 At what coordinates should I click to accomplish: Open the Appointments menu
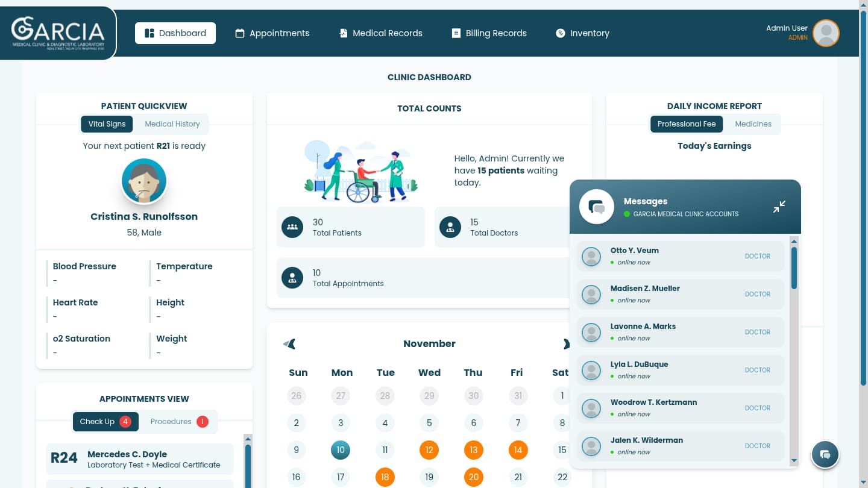tap(272, 33)
